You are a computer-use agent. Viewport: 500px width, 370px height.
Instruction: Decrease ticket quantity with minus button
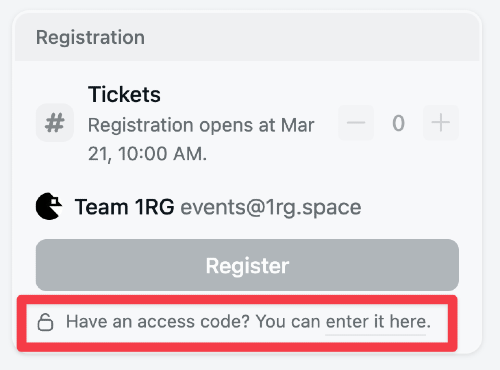click(x=356, y=123)
